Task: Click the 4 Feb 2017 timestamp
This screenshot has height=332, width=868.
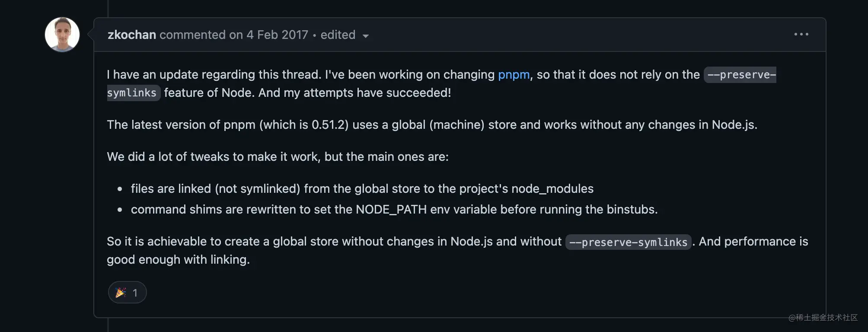Action: tap(277, 35)
